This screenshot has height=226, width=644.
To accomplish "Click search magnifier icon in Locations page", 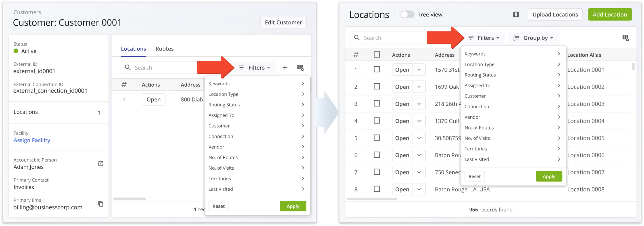I will (357, 38).
